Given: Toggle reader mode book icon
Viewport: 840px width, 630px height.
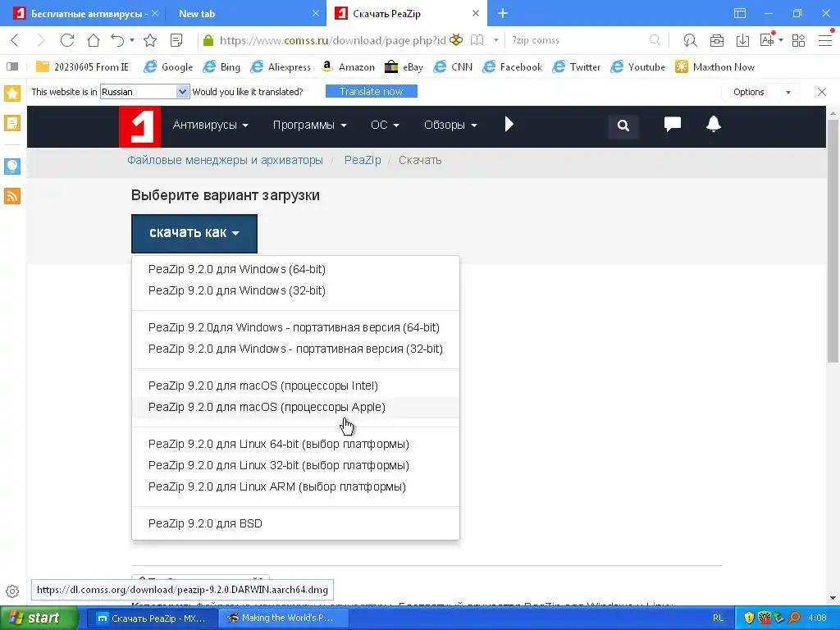Looking at the screenshot, I should click(477, 40).
